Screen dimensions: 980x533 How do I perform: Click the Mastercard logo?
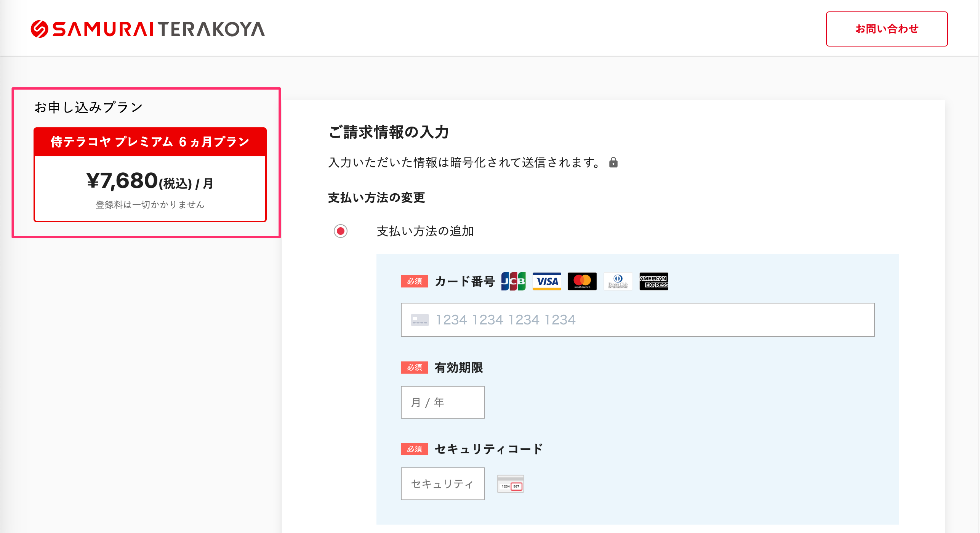(582, 281)
